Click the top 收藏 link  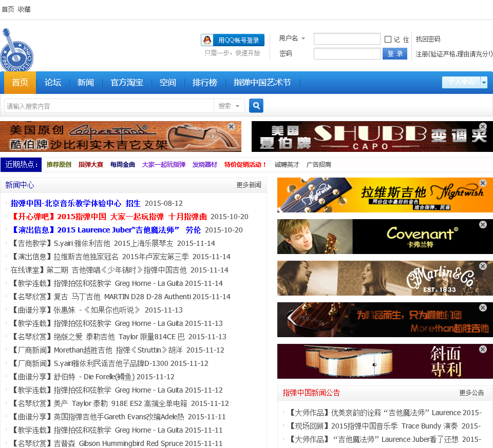[x=24, y=9]
